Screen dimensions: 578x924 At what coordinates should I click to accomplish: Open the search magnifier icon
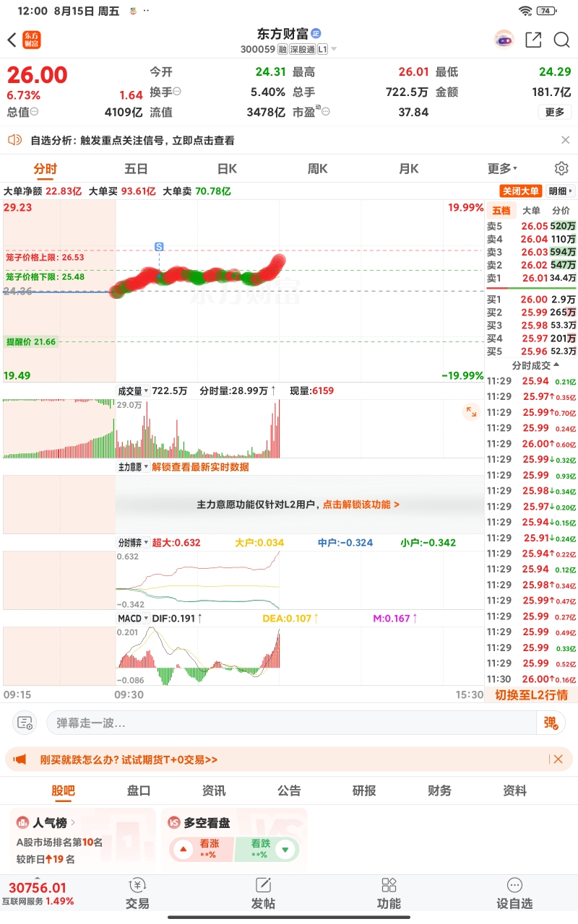561,40
